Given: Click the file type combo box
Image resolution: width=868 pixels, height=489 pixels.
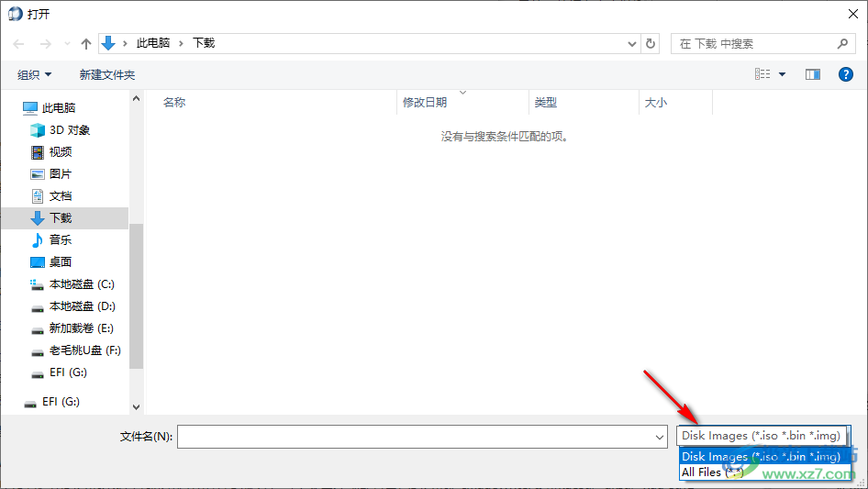Looking at the screenshot, I should pos(762,436).
